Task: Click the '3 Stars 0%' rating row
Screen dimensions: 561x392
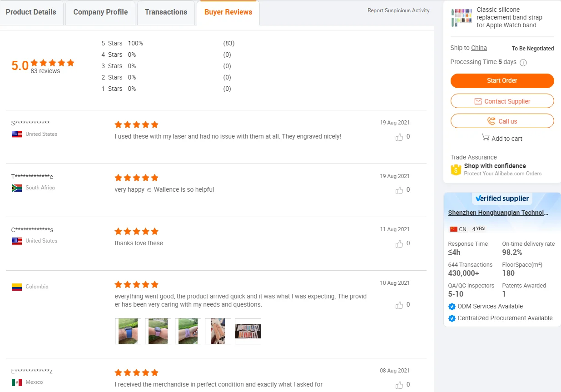Action: (168, 66)
